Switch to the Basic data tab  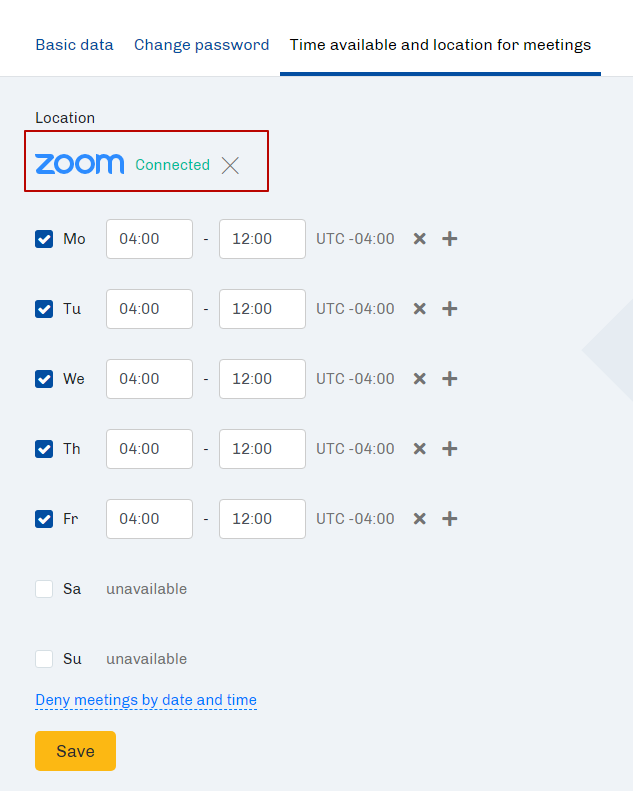[x=75, y=45]
